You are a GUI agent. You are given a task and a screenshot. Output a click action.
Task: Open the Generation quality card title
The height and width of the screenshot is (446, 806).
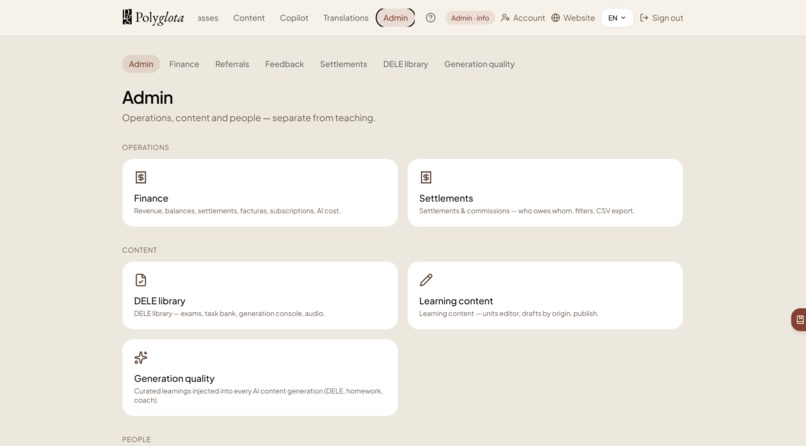point(174,379)
